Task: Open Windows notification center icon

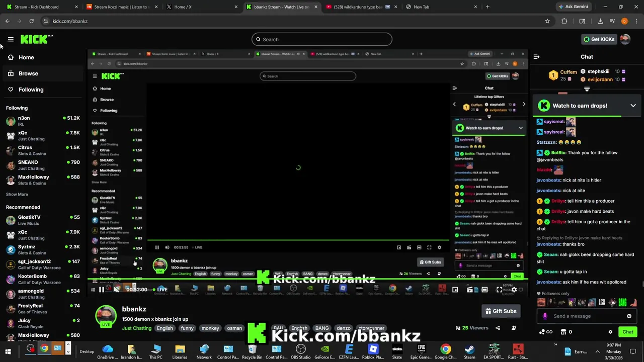Action: (633, 351)
